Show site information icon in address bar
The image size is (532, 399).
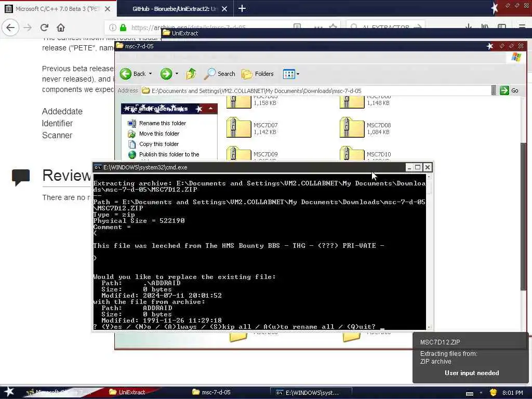click(x=113, y=28)
